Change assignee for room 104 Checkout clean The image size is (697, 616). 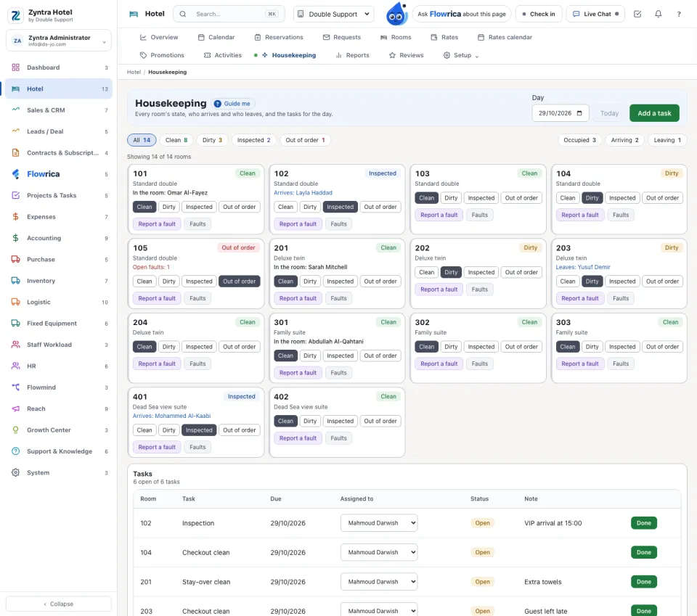point(379,552)
